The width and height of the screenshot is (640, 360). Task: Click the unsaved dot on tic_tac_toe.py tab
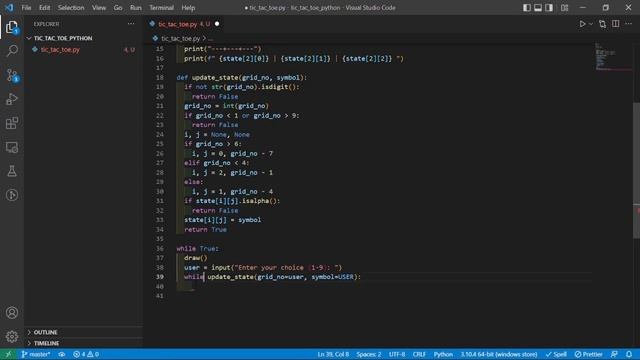click(x=217, y=24)
